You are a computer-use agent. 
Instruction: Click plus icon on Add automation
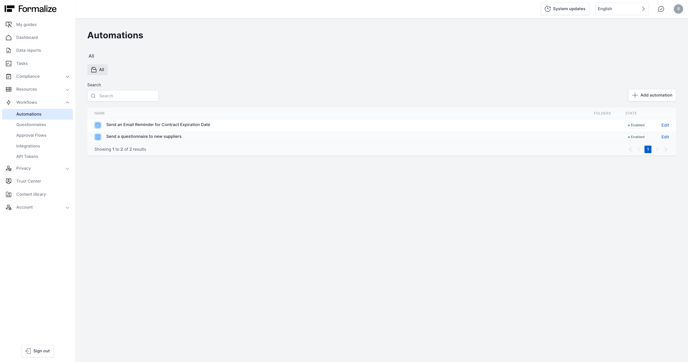(634, 95)
